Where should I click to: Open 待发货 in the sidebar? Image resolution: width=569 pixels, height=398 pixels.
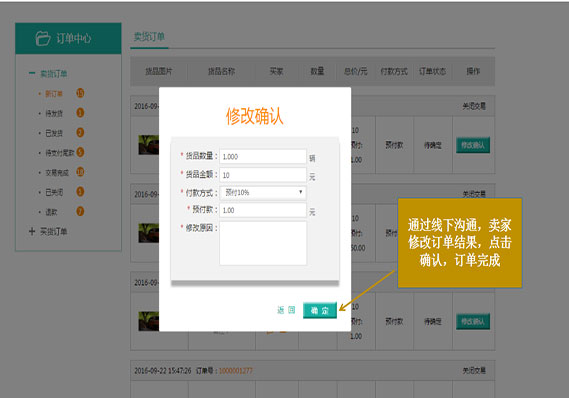[x=54, y=113]
